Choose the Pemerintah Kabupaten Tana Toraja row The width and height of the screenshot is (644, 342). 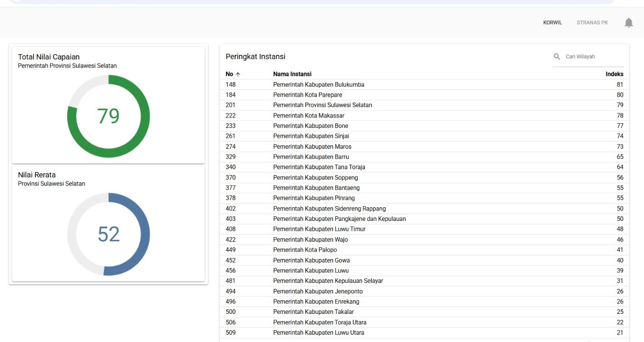[x=319, y=167]
